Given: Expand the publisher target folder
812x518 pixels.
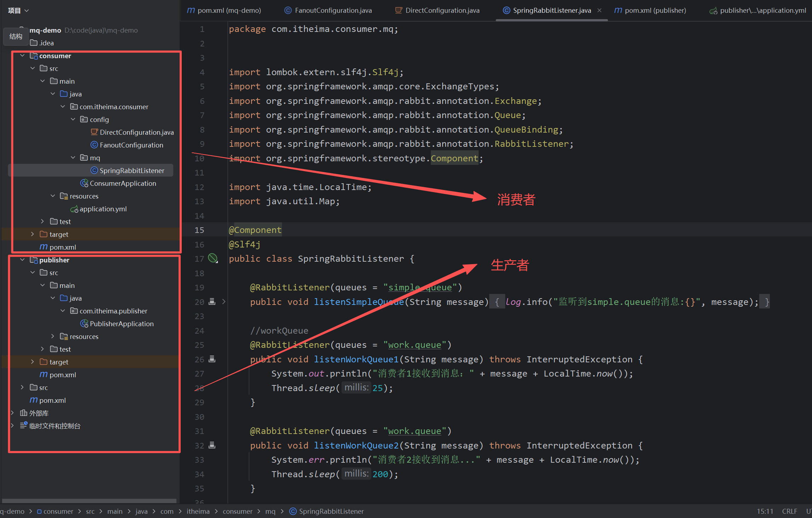Looking at the screenshot, I should pyautogui.click(x=33, y=362).
